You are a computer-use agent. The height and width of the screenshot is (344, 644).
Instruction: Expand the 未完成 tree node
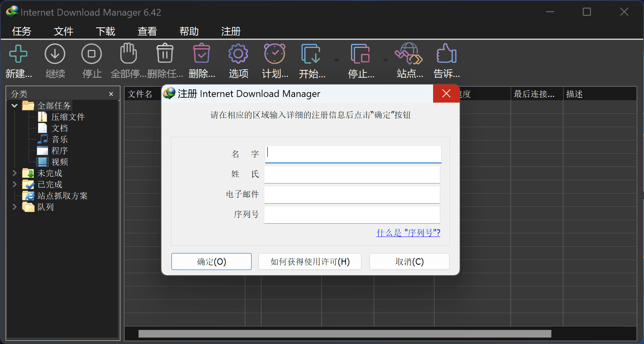coord(14,173)
